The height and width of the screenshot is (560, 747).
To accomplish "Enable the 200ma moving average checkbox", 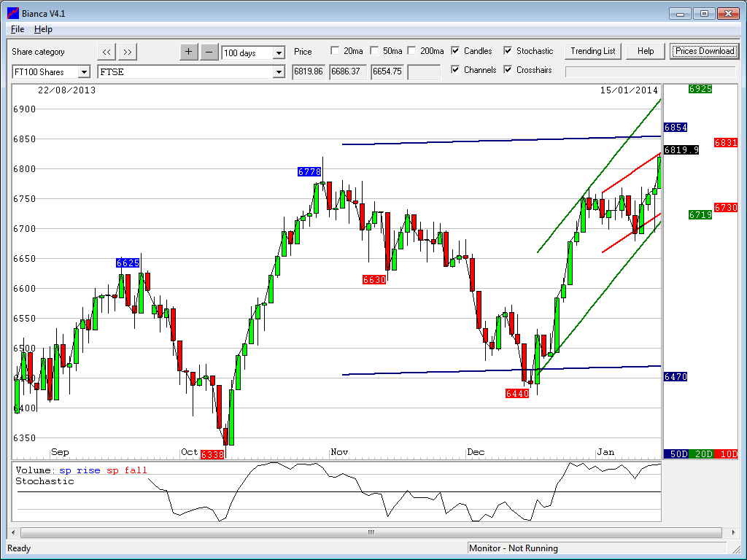I will pyautogui.click(x=411, y=51).
